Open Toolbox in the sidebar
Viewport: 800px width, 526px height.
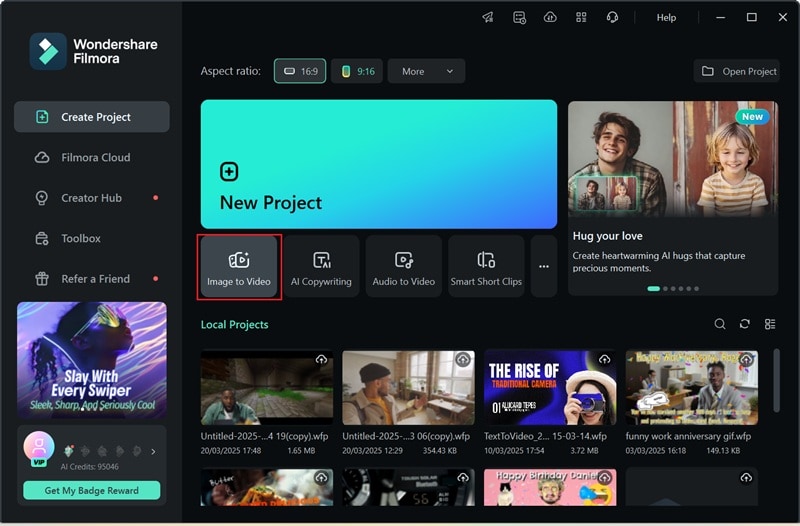92,238
